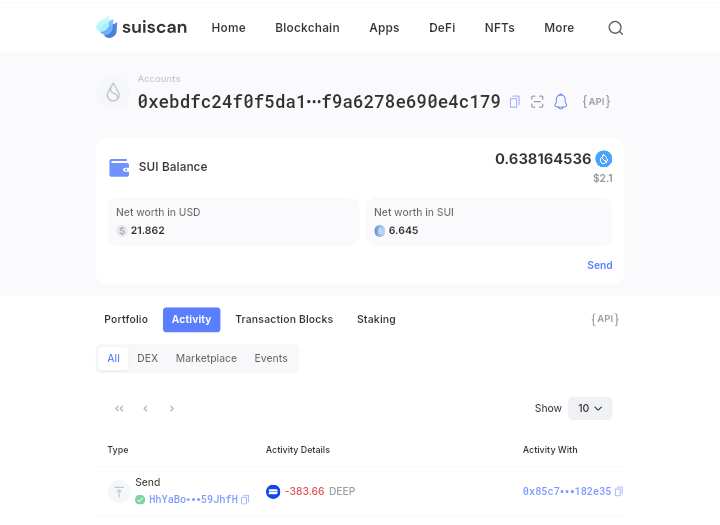Open the DeFi navigation menu

point(442,28)
